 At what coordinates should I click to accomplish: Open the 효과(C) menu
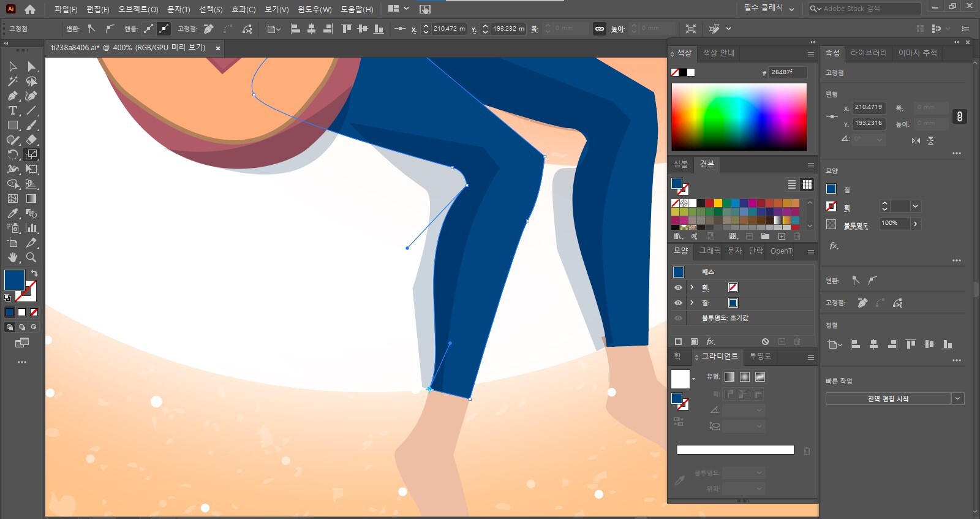pos(243,9)
